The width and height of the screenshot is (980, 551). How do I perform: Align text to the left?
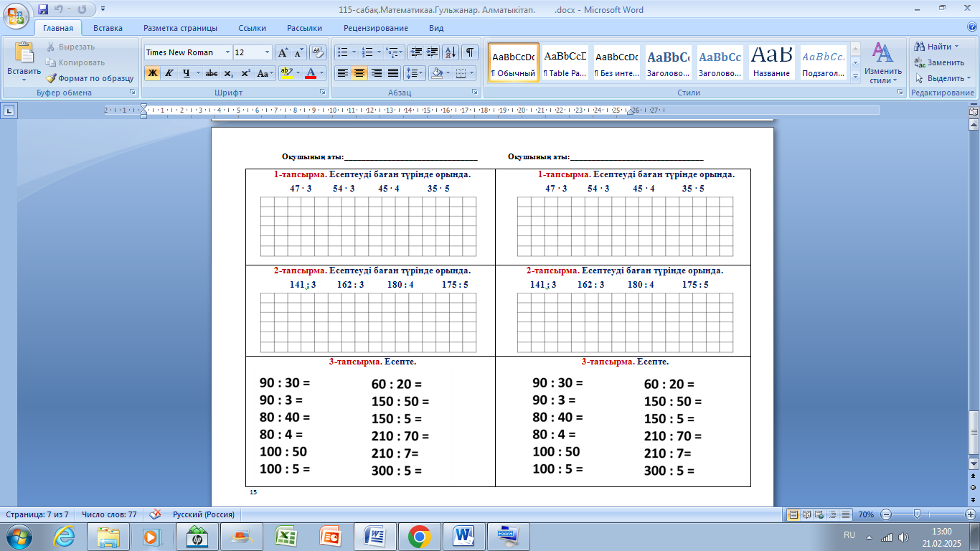coord(343,73)
